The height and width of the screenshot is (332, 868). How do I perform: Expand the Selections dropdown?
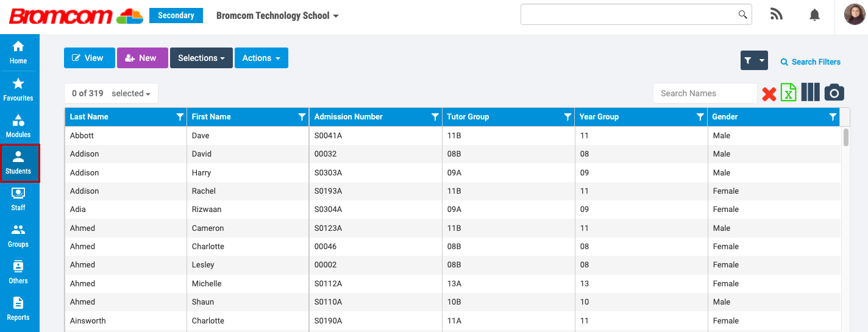201,58
